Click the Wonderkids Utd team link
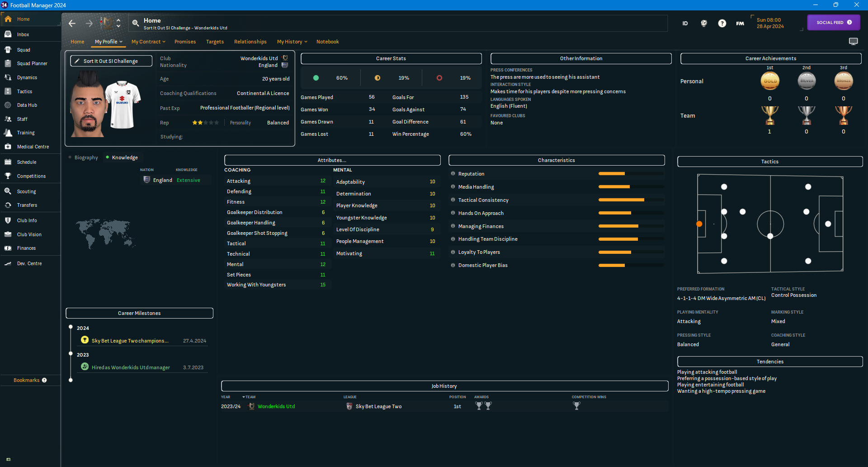Viewport: 868px width, 467px height. [276, 406]
